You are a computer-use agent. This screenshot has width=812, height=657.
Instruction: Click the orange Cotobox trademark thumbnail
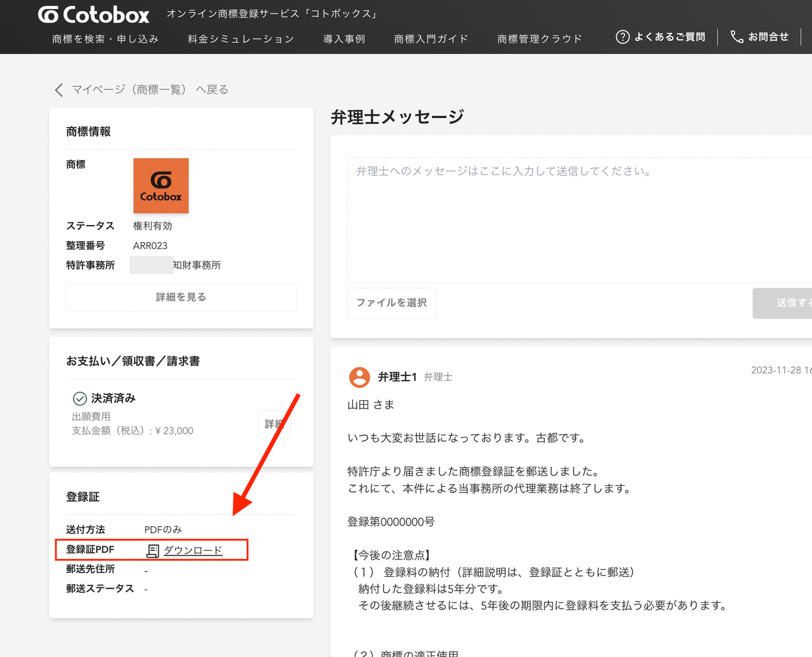click(x=161, y=185)
